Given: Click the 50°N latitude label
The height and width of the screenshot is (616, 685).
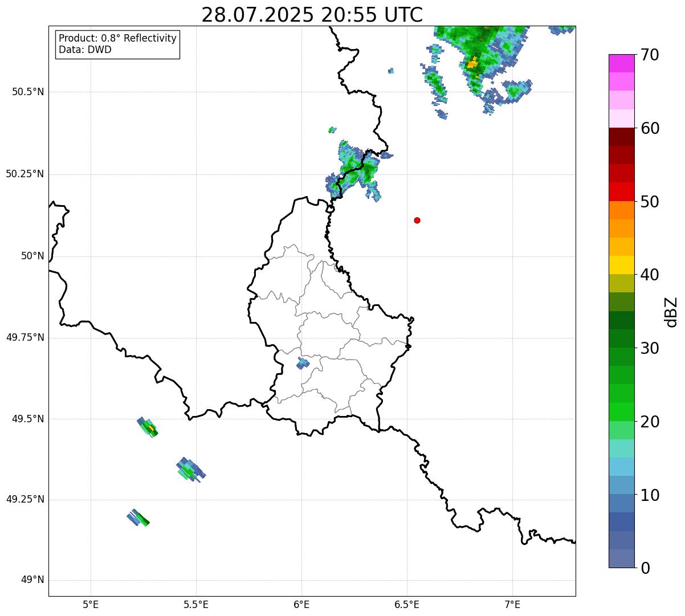Looking at the screenshot, I should (32, 256).
